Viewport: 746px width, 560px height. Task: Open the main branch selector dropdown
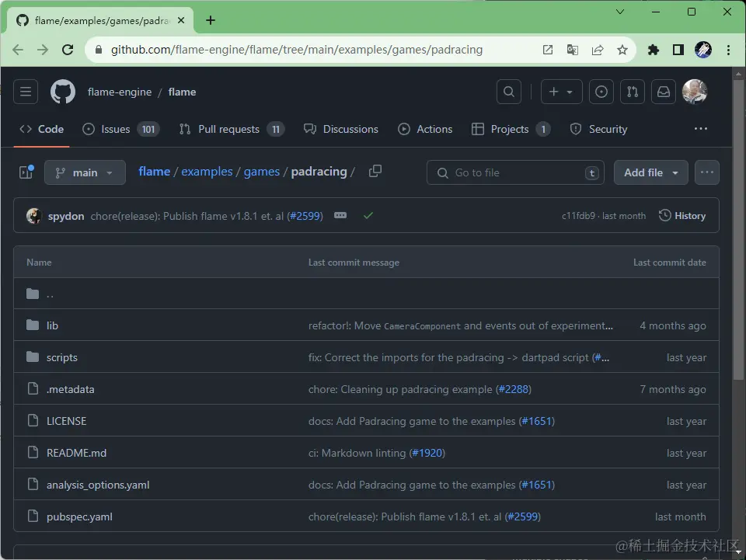[85, 172]
